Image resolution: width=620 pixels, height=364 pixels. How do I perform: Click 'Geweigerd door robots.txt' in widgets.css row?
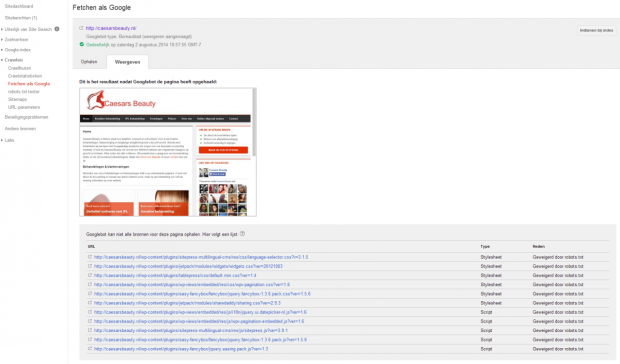point(558,266)
